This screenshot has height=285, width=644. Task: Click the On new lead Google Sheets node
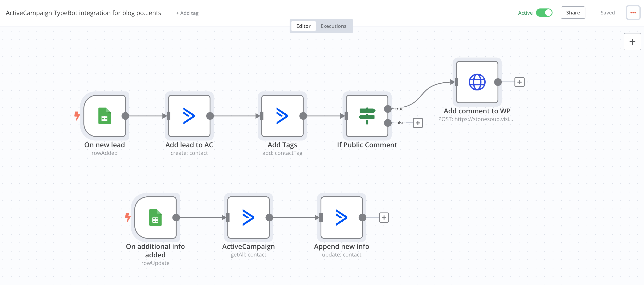point(105,116)
